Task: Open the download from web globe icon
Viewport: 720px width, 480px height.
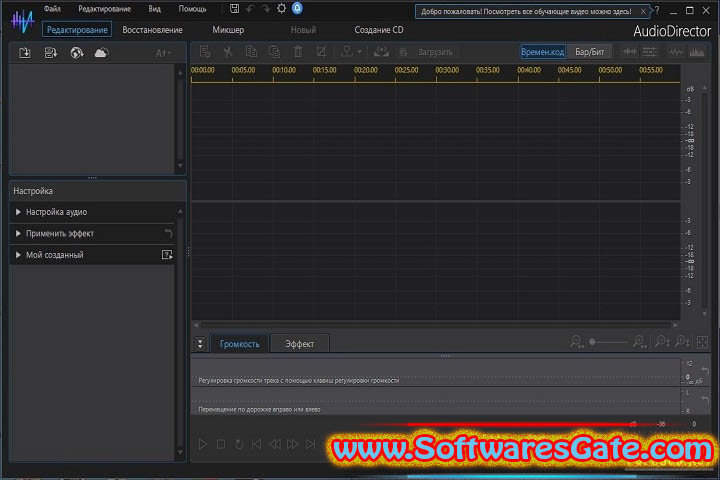Action: click(x=77, y=53)
